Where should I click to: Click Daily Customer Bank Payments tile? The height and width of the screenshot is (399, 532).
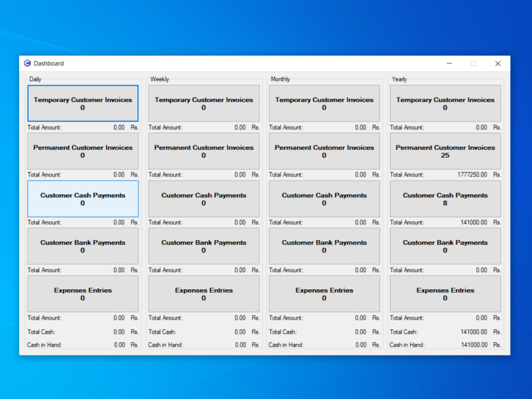click(x=83, y=246)
